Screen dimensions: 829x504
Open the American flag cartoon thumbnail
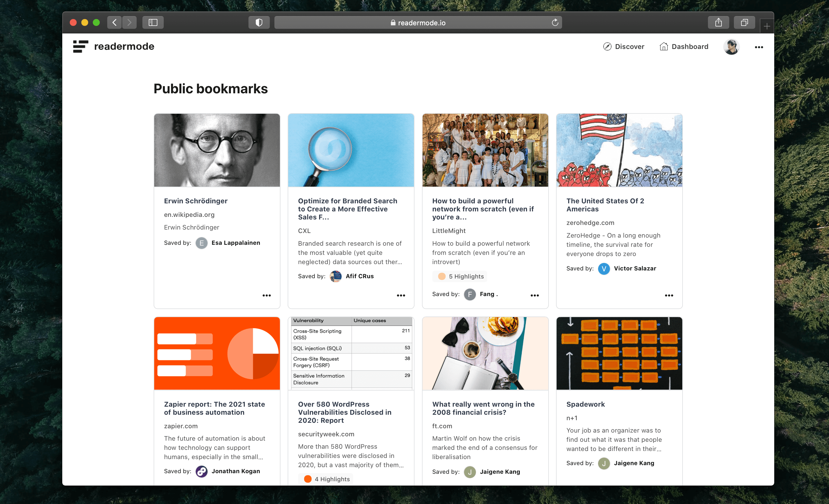(619, 150)
